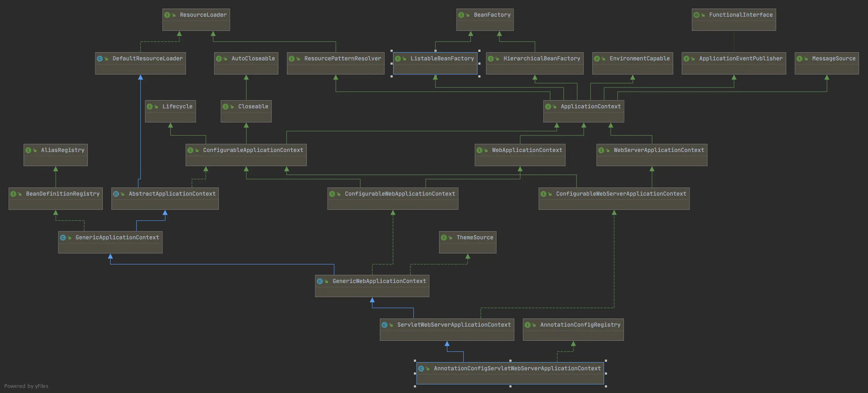Click the annotation icon on FunctionalInterface node
This screenshot has height=393, width=868.
pyautogui.click(x=696, y=15)
